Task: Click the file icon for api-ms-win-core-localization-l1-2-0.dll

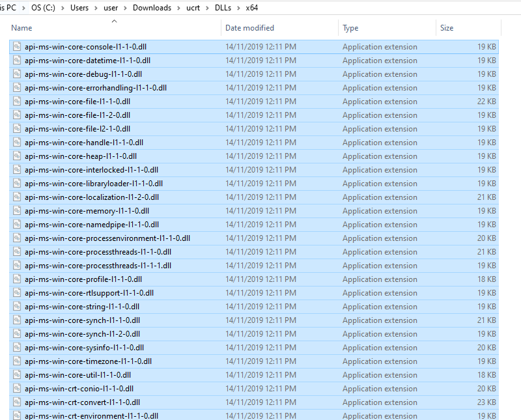Action: (x=17, y=197)
